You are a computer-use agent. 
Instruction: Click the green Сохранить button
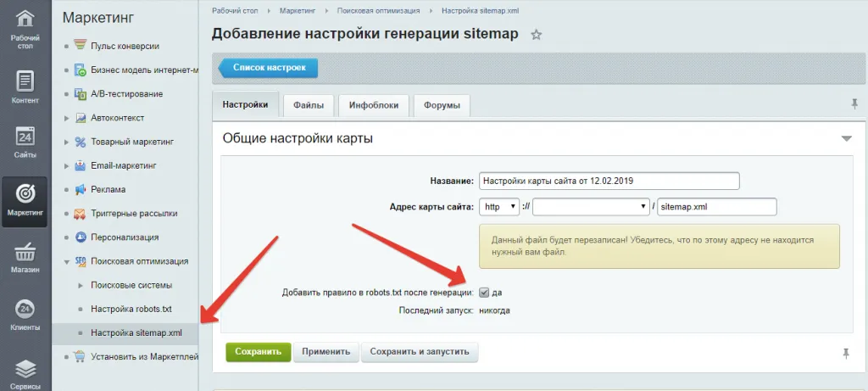(x=258, y=351)
